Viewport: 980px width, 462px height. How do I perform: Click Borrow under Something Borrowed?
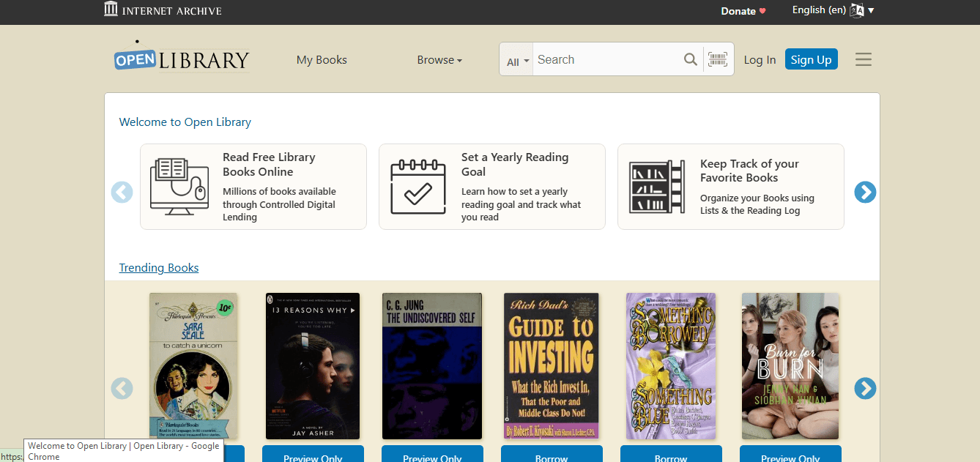tap(671, 454)
